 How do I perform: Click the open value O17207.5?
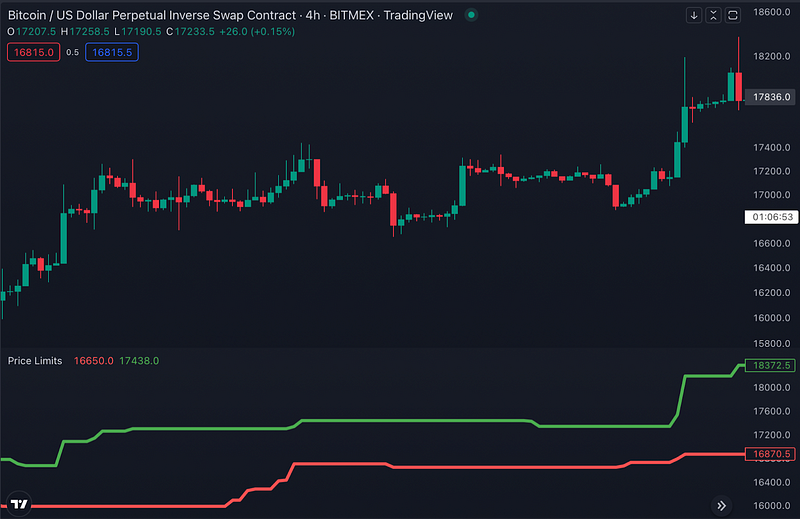pyautogui.click(x=32, y=32)
